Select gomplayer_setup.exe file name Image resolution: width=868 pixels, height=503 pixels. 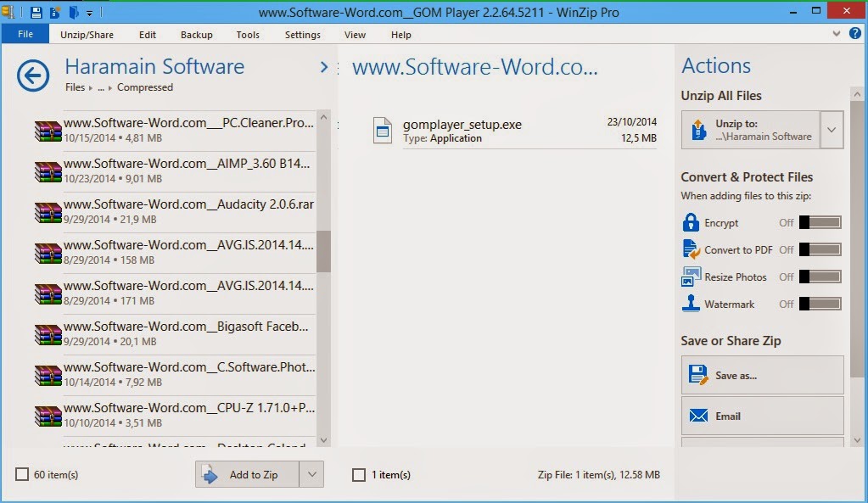click(462, 125)
